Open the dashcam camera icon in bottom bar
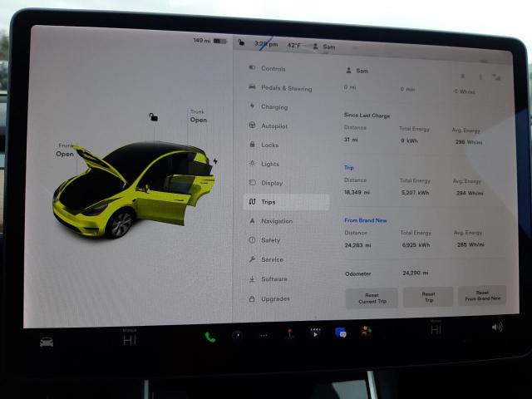Screen dimensions: 532x399 point(238,335)
